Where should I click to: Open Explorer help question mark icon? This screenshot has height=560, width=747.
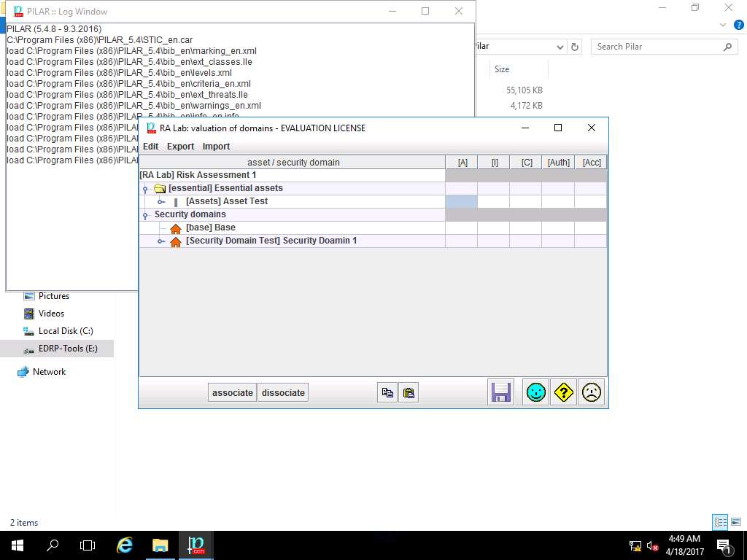pyautogui.click(x=738, y=26)
